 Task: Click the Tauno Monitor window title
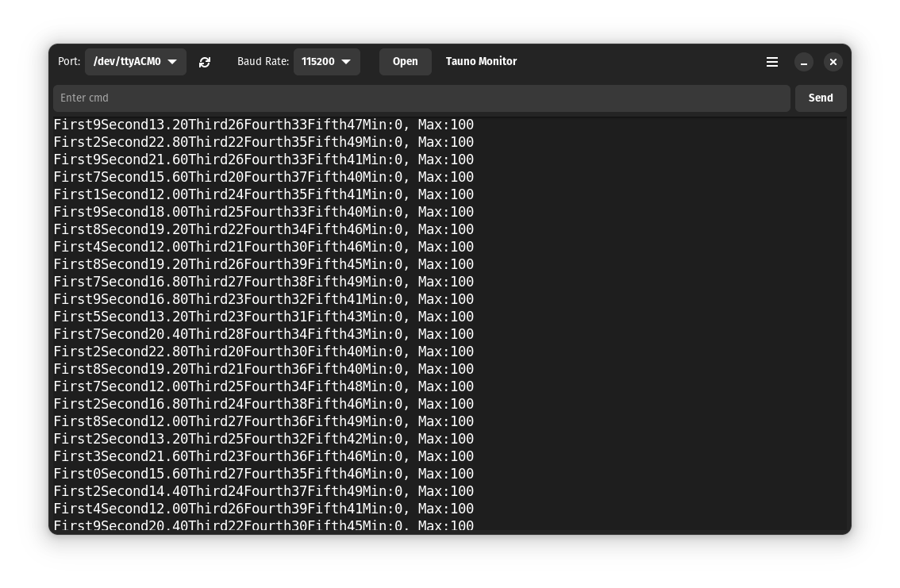[481, 62]
